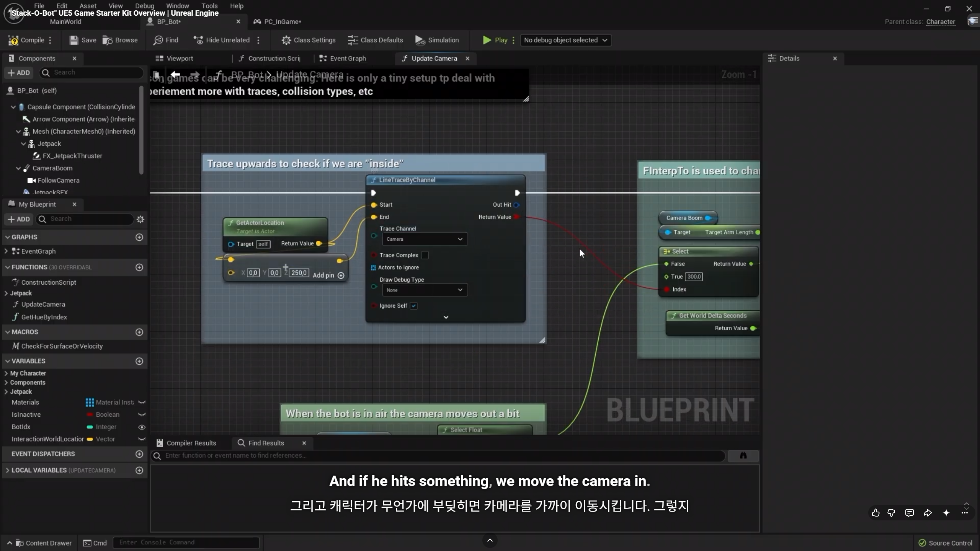This screenshot has height=551, width=980.
Task: Browse to asset in Content Browser
Action: (120, 40)
